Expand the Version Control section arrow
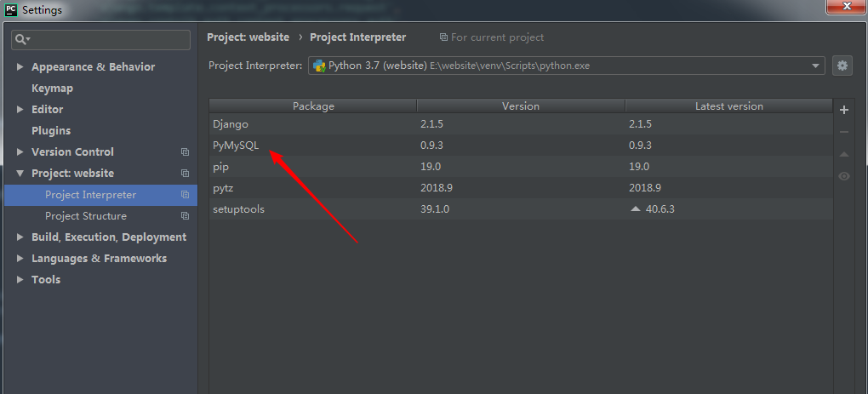This screenshot has width=868, height=394. pos(20,151)
